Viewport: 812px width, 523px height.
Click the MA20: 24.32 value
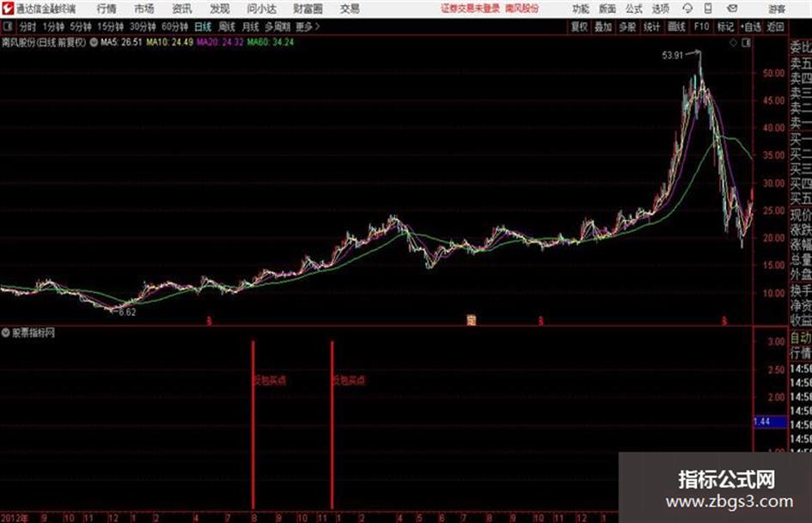[x=220, y=42]
